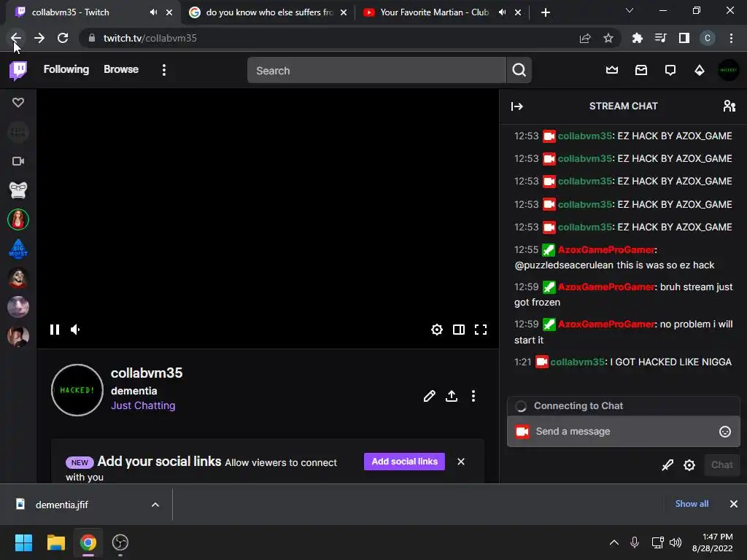Open the Big Moist channel in the sidebar
Screen dimensions: 747x560
pyautogui.click(x=18, y=249)
